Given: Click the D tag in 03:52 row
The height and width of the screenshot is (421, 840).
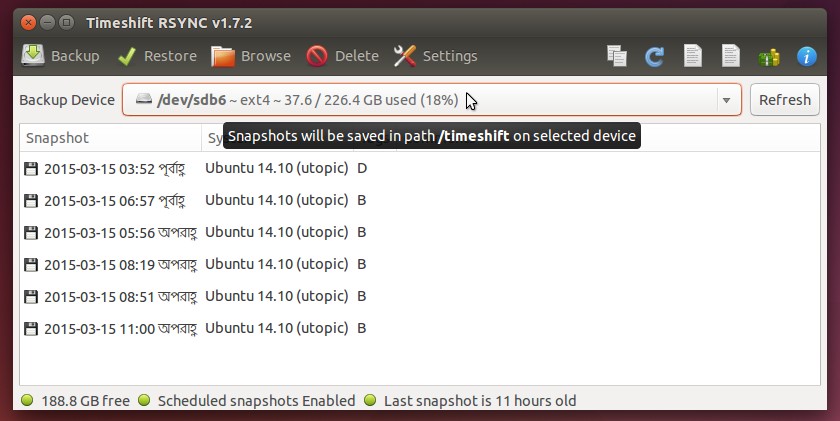Looking at the screenshot, I should click(x=362, y=168).
